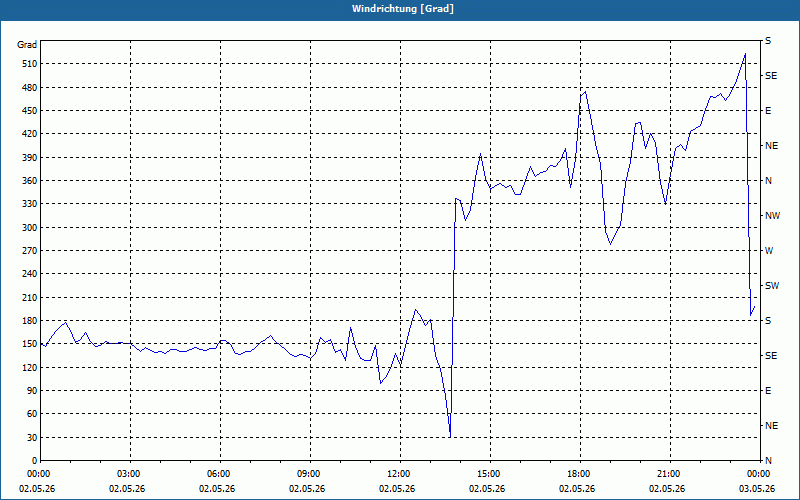This screenshot has height=500, width=800.
Task: Pick the 330 y-axis value
Action: click(x=29, y=204)
